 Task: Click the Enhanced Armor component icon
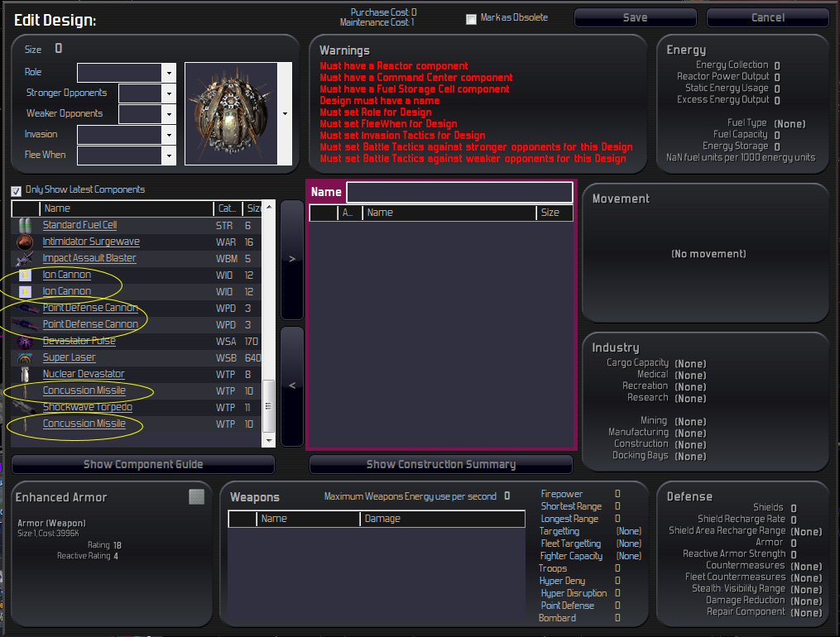click(197, 496)
